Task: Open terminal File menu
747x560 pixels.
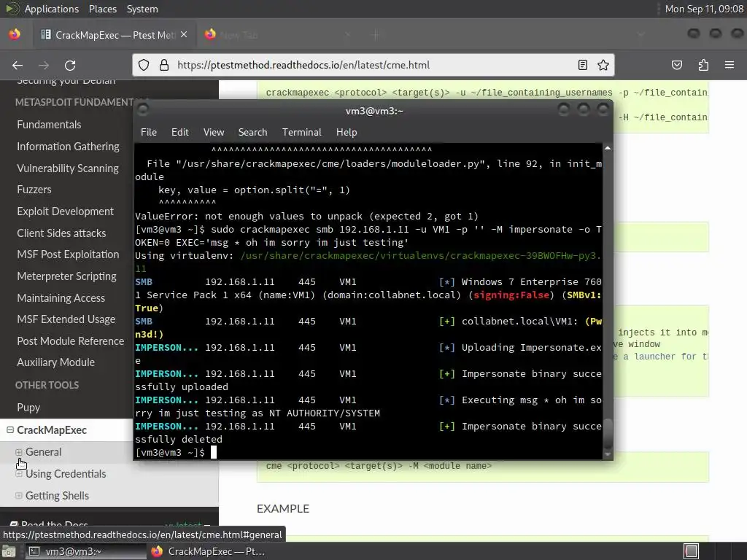Action: [149, 133]
